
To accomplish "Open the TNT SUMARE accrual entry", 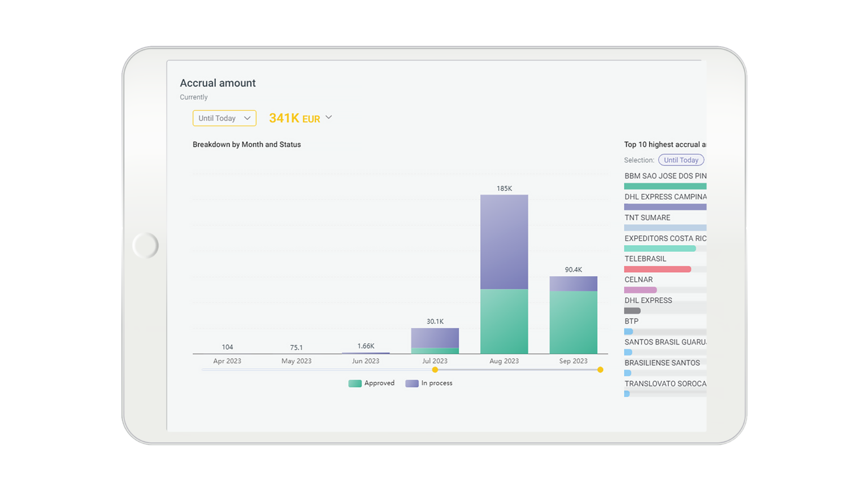I will coord(647,217).
